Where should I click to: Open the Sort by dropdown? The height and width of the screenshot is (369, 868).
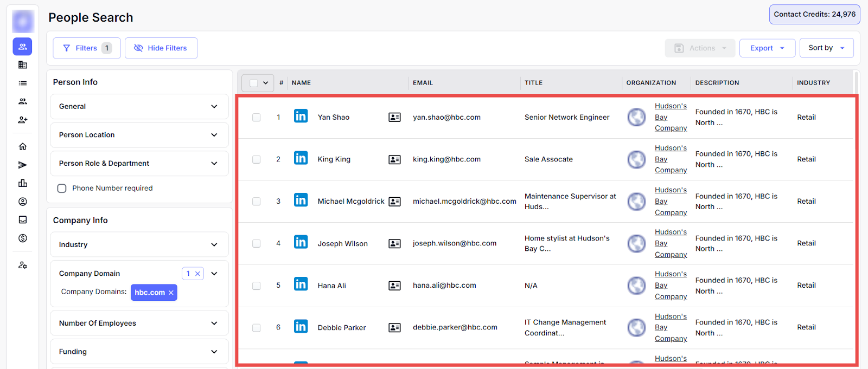point(826,48)
